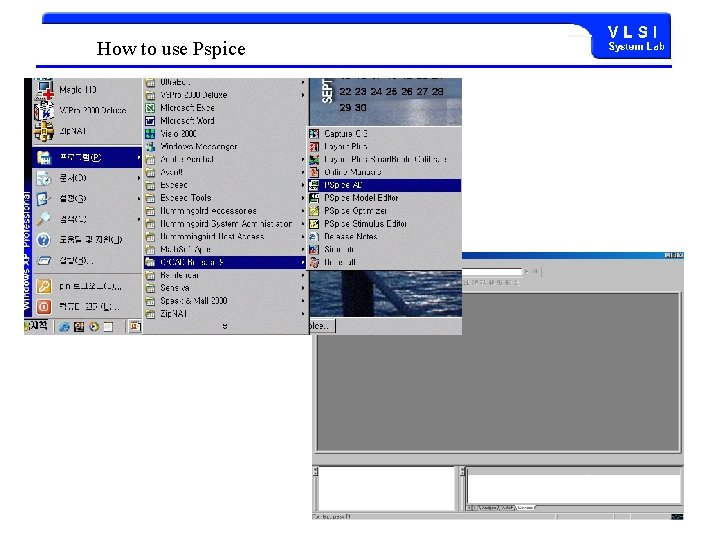720x540 pixels.
Task: Expand the Sensiva program folder
Action: pos(225,288)
